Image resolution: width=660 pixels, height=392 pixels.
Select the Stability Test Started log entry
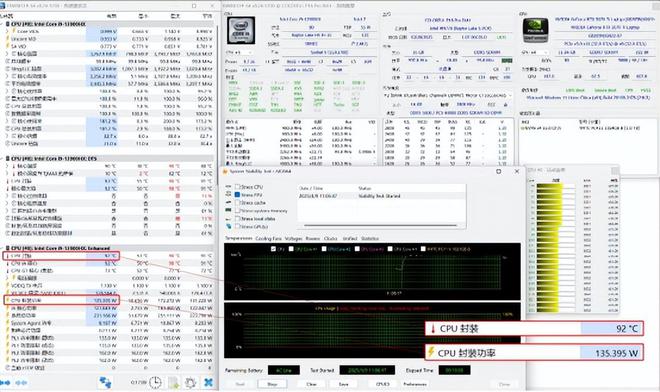tap(381, 196)
